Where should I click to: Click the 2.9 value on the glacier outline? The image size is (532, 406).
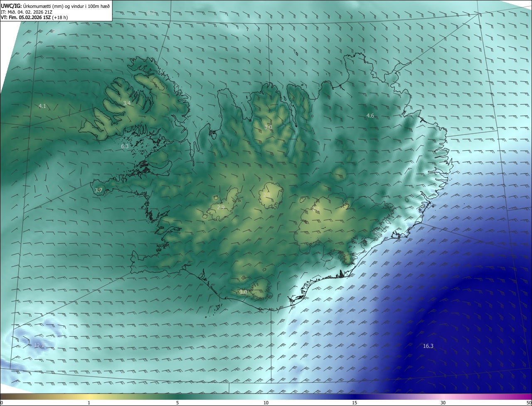pyautogui.click(x=221, y=207)
